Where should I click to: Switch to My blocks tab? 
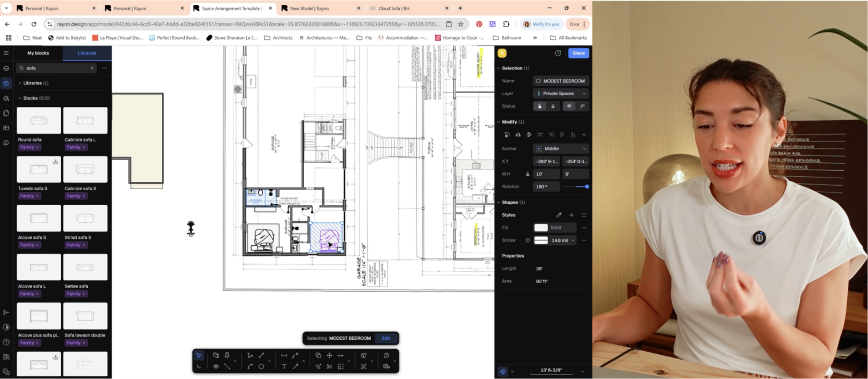pos(38,53)
